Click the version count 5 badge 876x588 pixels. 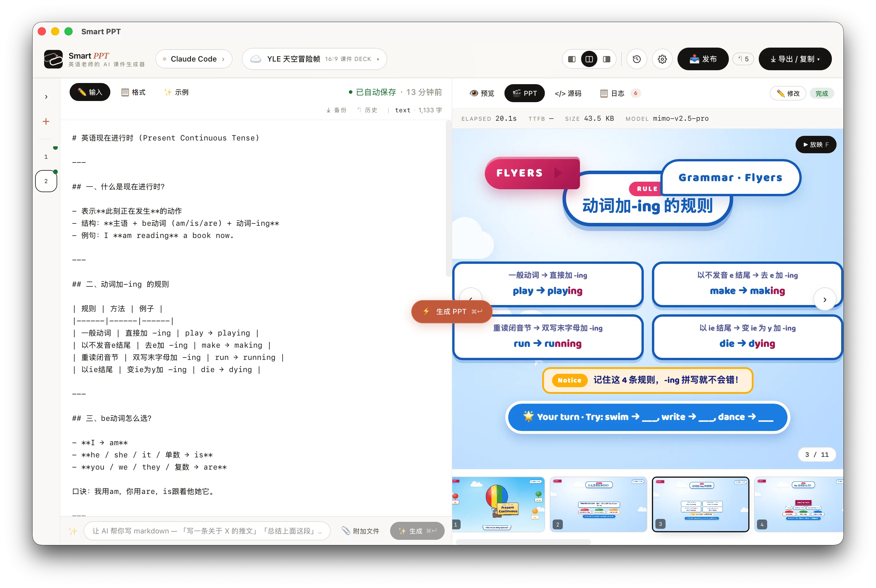(x=743, y=59)
